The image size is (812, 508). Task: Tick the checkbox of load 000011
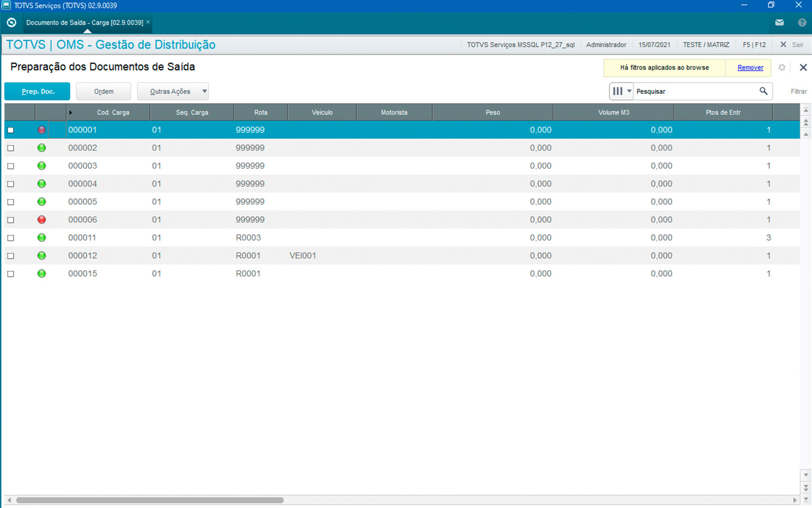11,238
